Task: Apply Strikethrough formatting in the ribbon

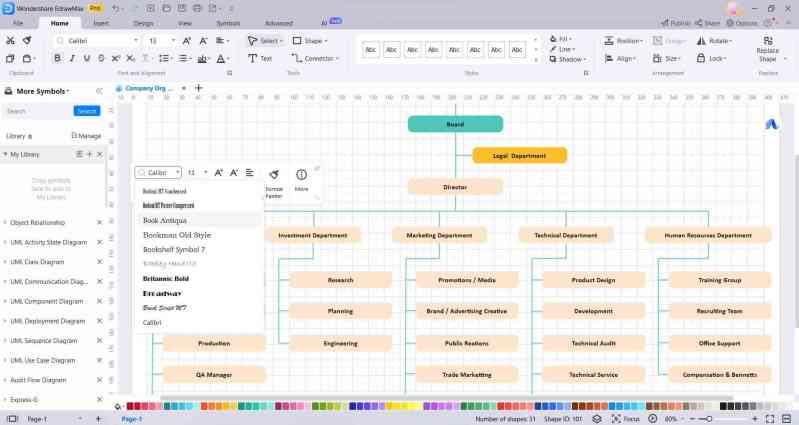Action: [101, 59]
